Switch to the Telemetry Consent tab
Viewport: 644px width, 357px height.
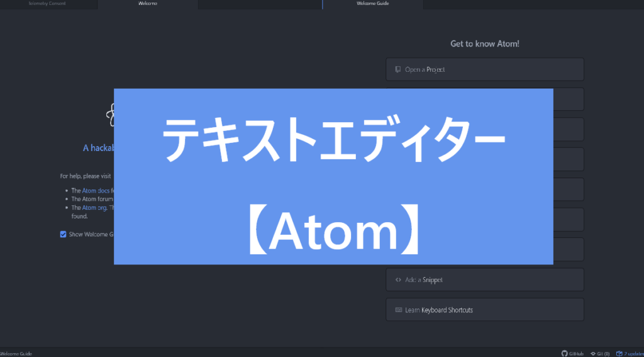pyautogui.click(x=47, y=4)
